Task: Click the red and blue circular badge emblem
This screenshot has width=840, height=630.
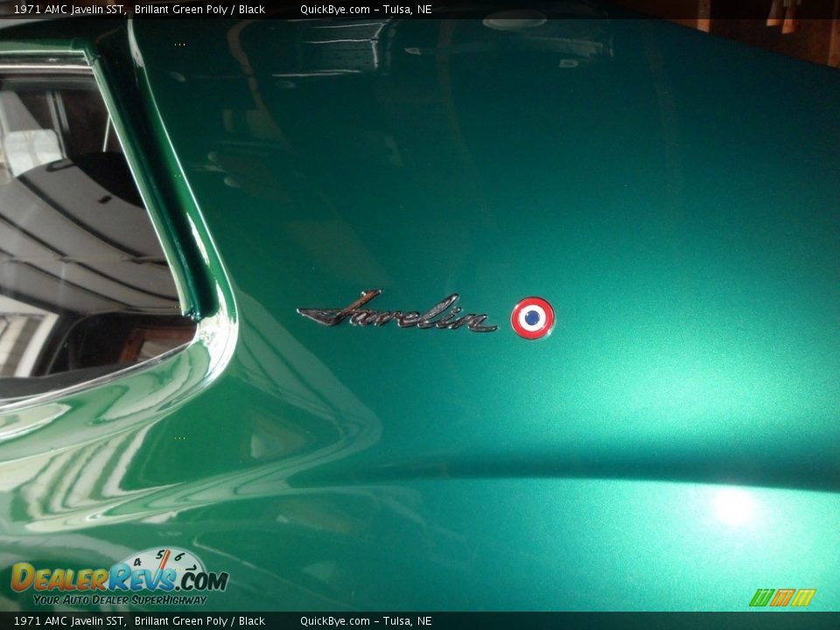Action: click(x=532, y=316)
